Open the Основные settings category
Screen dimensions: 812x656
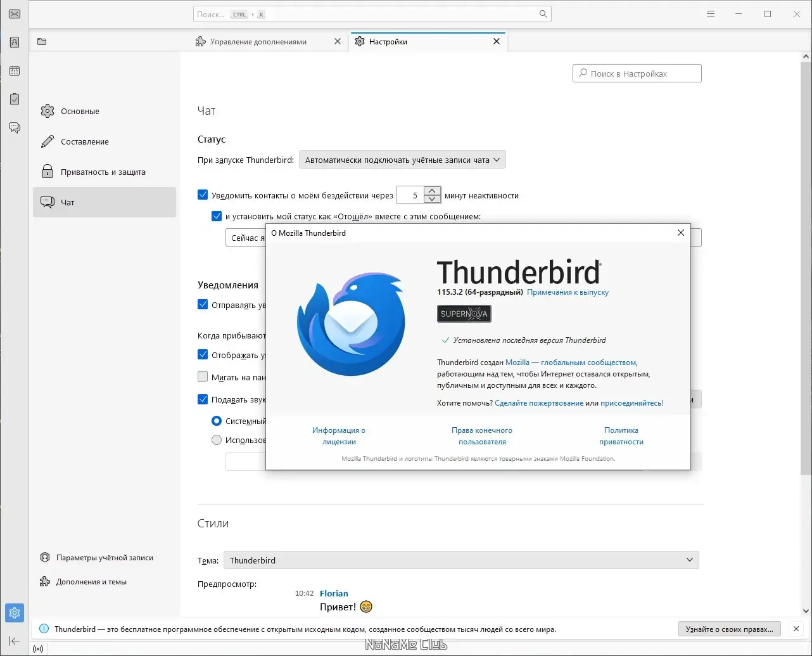(x=105, y=112)
